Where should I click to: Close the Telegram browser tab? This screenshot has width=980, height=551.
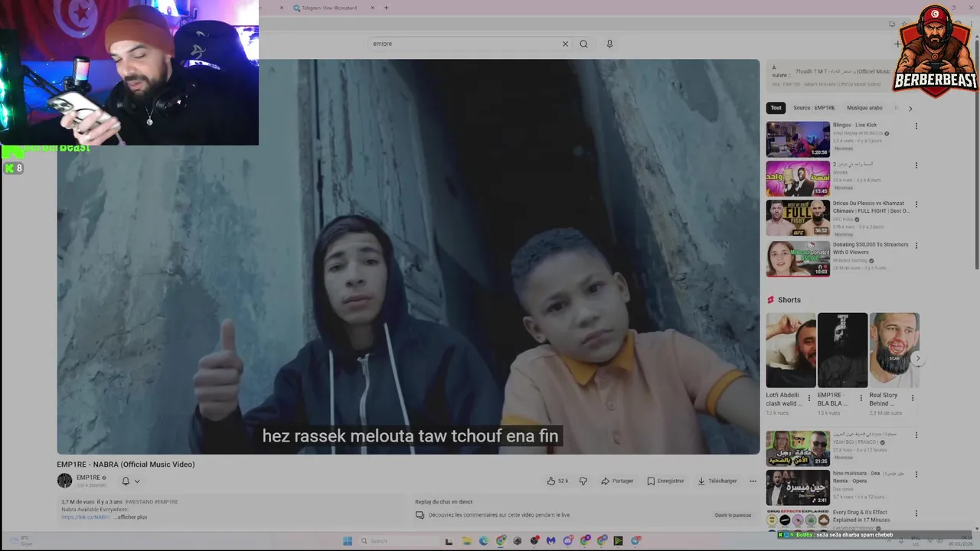(373, 8)
